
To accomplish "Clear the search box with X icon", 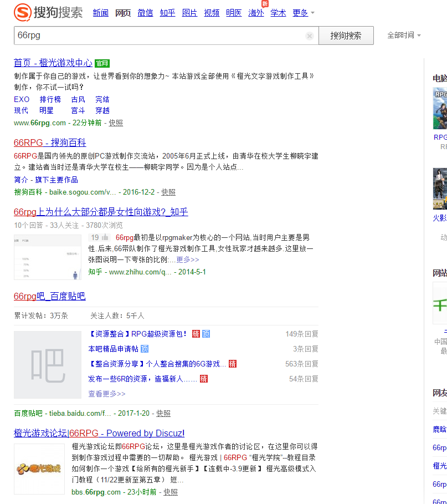I will pos(310,35).
